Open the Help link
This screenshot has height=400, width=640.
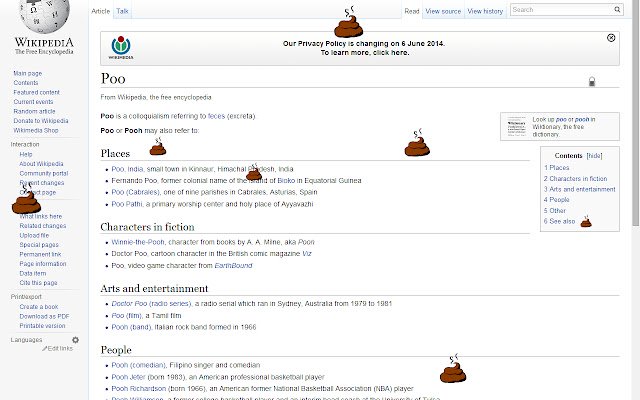(x=26, y=154)
